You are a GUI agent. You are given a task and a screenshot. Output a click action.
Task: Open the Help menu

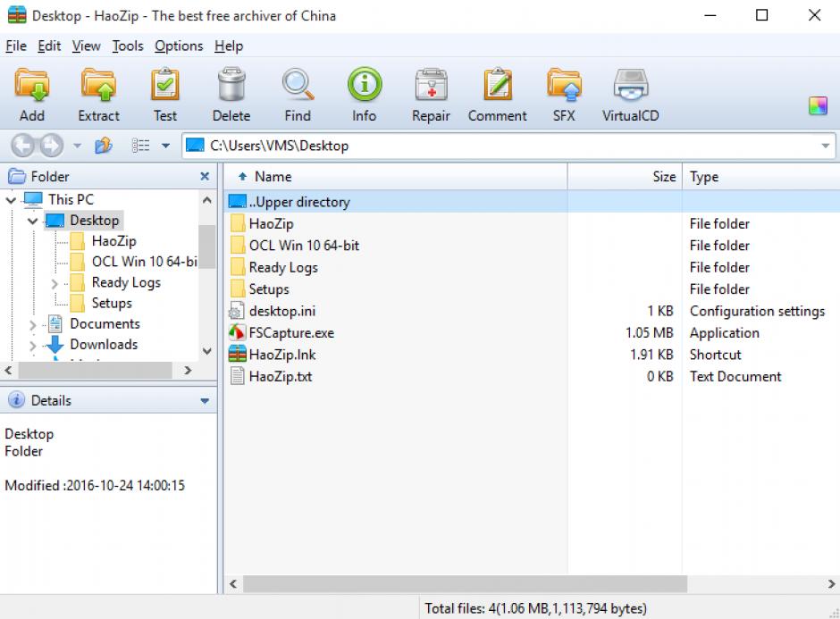tap(229, 46)
